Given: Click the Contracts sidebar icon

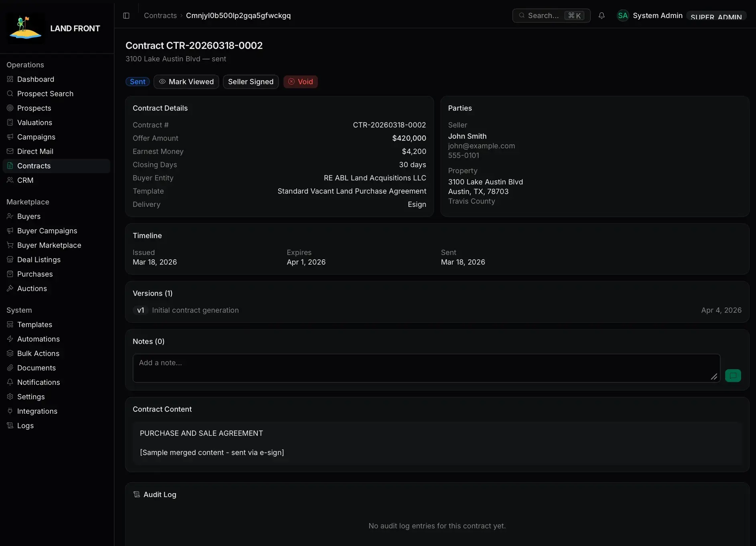Looking at the screenshot, I should 10,166.
